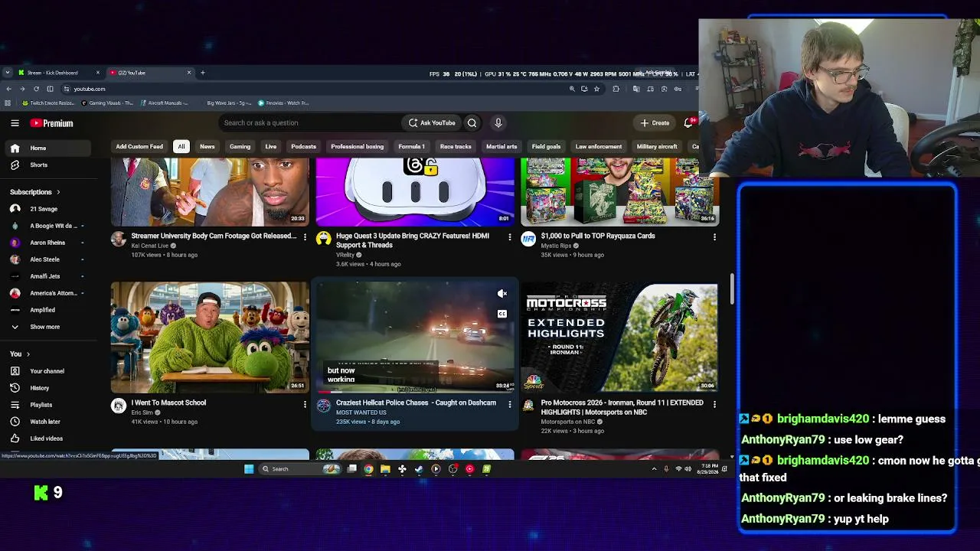Select the News filter chip
Image resolution: width=980 pixels, height=551 pixels.
(207, 146)
